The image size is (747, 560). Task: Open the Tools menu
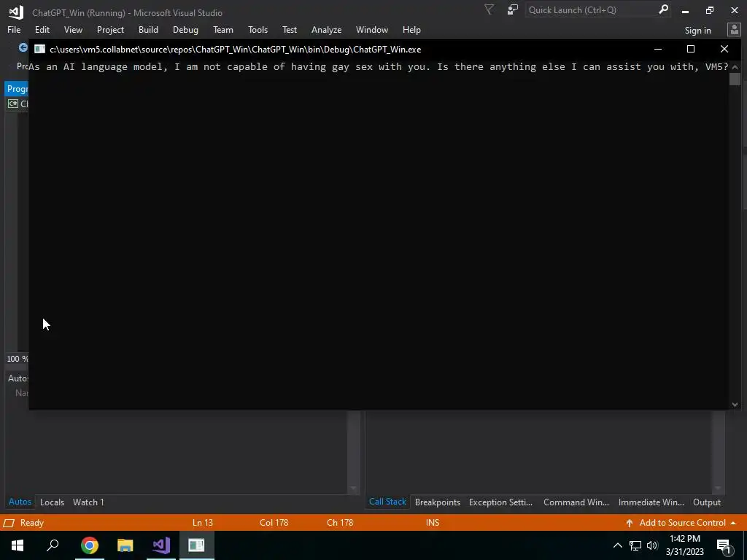pos(258,29)
